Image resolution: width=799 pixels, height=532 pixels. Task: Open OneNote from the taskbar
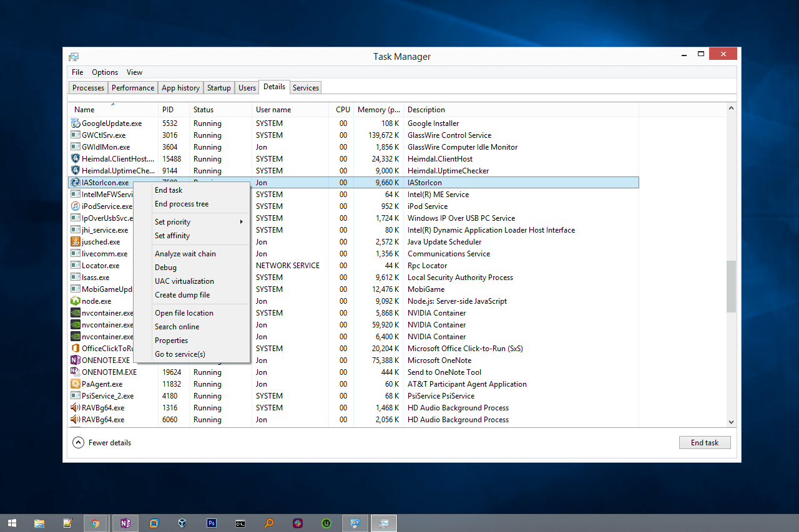tap(125, 523)
